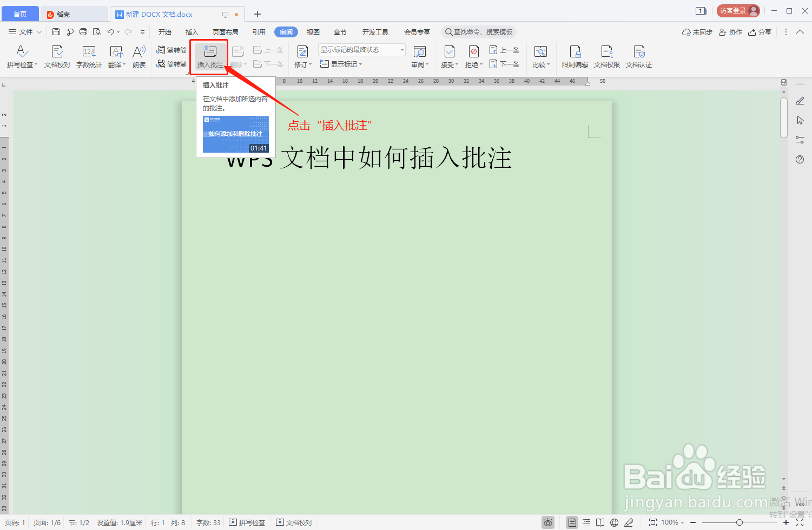This screenshot has width=812, height=530.
Task: Open a new tab with the plus button
Action: click(258, 14)
